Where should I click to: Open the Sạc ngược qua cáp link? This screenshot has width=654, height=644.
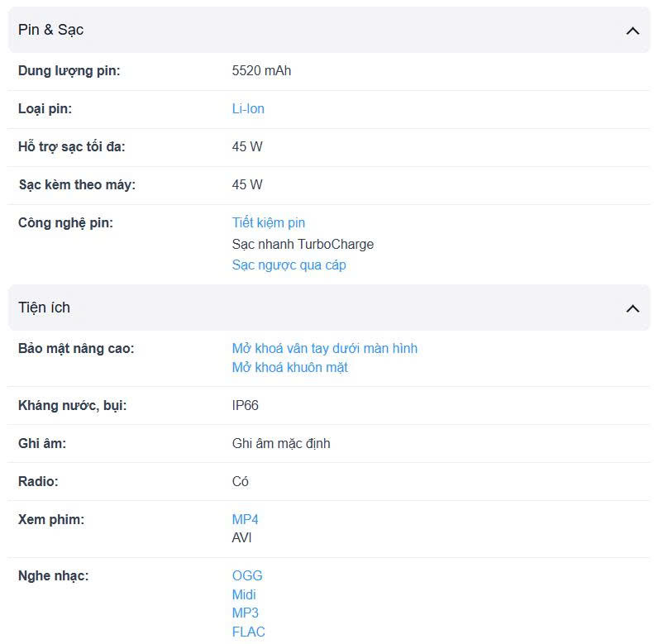[x=289, y=265]
